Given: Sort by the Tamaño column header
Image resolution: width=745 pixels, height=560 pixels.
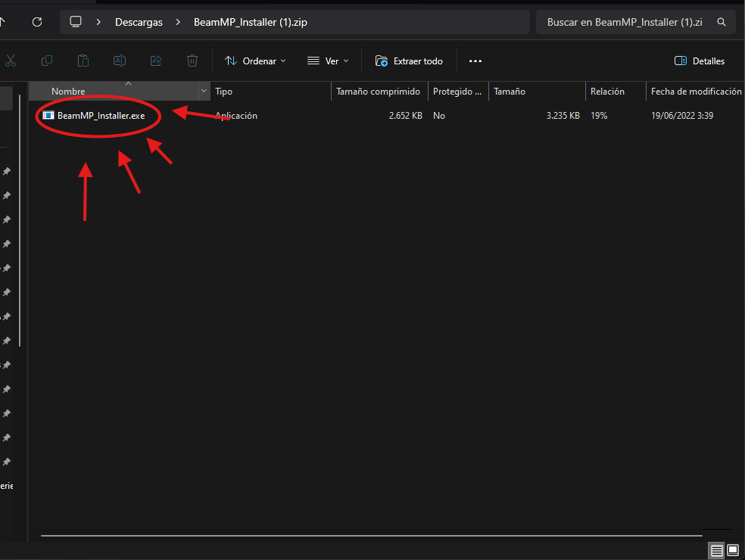Looking at the screenshot, I should point(537,92).
